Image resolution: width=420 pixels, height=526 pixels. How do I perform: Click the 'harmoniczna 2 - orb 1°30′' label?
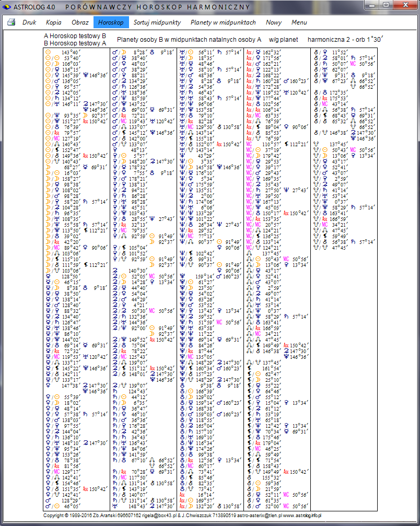click(345, 40)
